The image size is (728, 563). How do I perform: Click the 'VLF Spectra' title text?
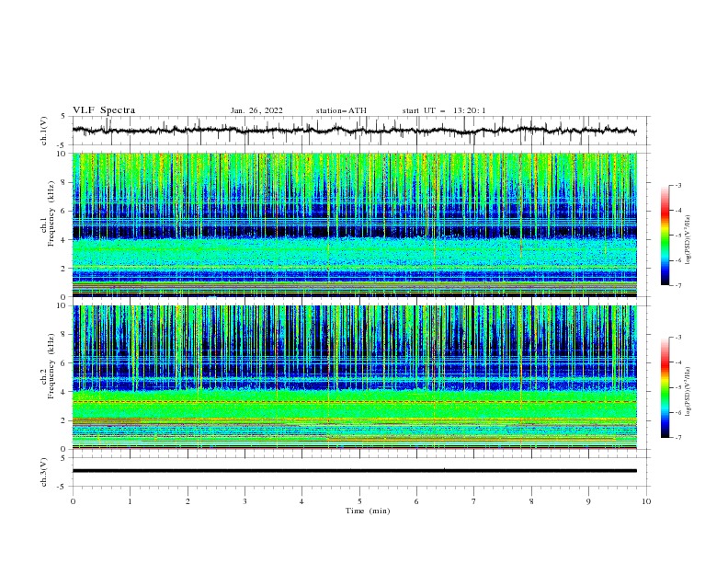(x=104, y=110)
